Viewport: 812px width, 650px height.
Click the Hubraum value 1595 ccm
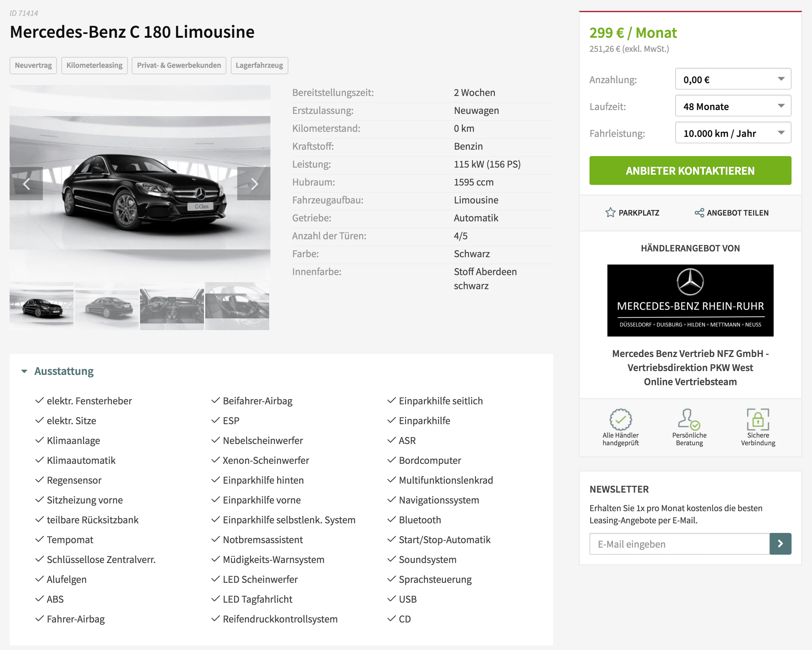coord(473,182)
